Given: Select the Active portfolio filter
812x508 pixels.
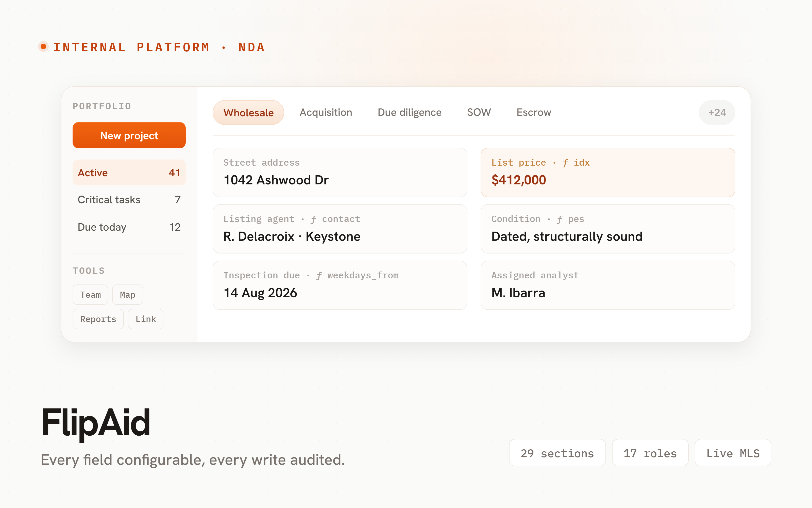Looking at the screenshot, I should (129, 173).
